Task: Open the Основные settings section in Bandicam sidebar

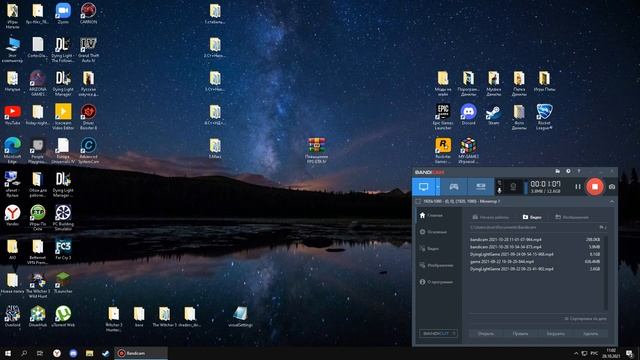Action: tap(434, 232)
